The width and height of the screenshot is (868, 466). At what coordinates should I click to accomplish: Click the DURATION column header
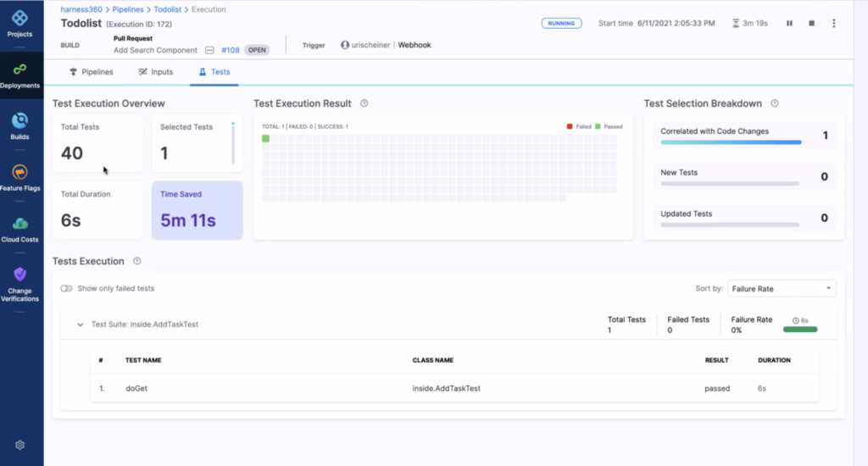click(774, 360)
